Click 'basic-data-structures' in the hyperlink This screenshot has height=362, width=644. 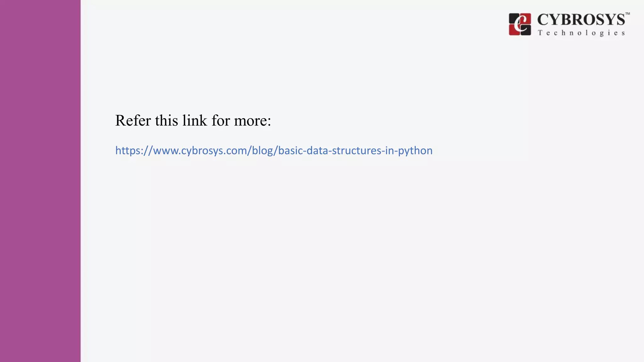(329, 151)
